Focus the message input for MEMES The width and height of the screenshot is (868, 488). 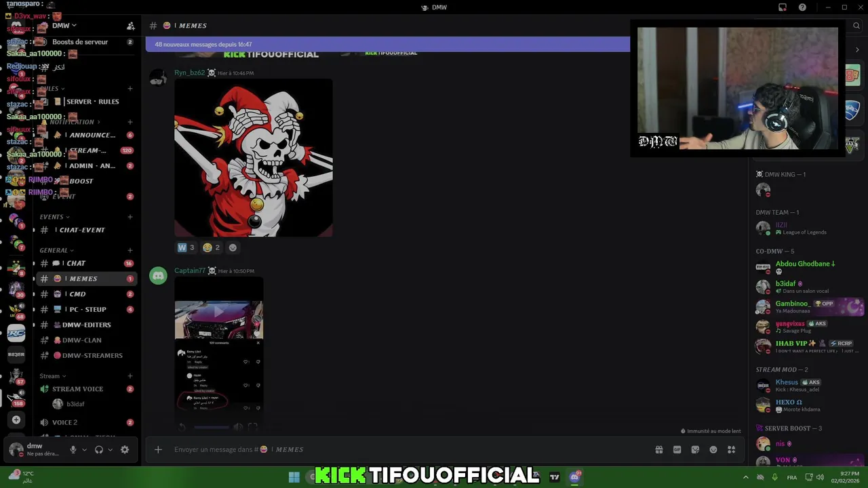(410, 449)
